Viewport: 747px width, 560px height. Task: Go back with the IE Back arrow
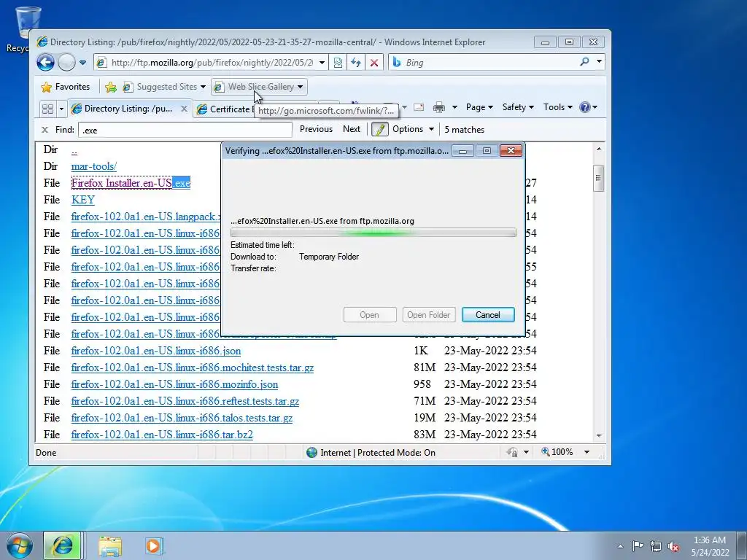tap(46, 63)
